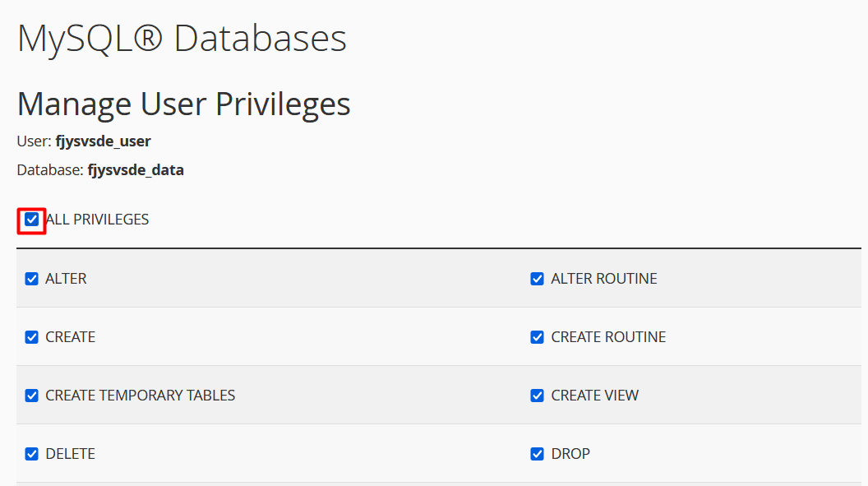The width and height of the screenshot is (868, 486).
Task: Disable the ALTER ROUTINE checkbox
Action: tap(538, 279)
